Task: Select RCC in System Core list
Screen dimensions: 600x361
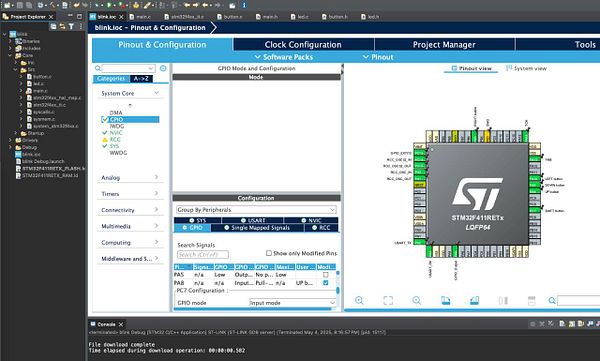Action: pos(115,139)
